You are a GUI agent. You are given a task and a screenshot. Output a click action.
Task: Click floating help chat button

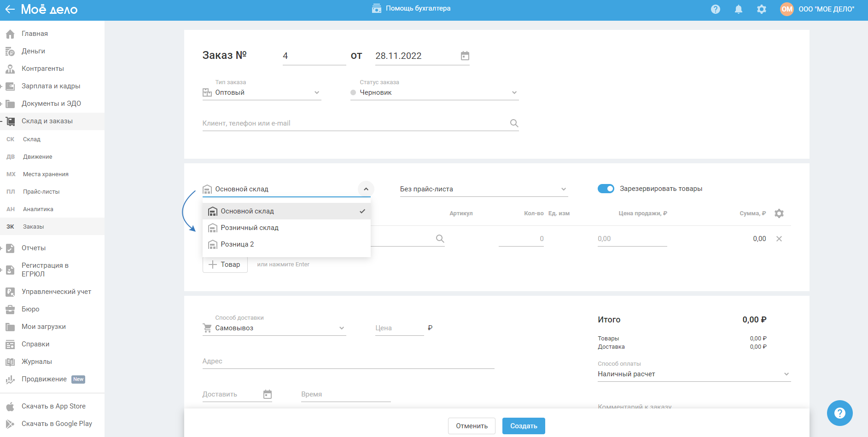point(839,413)
